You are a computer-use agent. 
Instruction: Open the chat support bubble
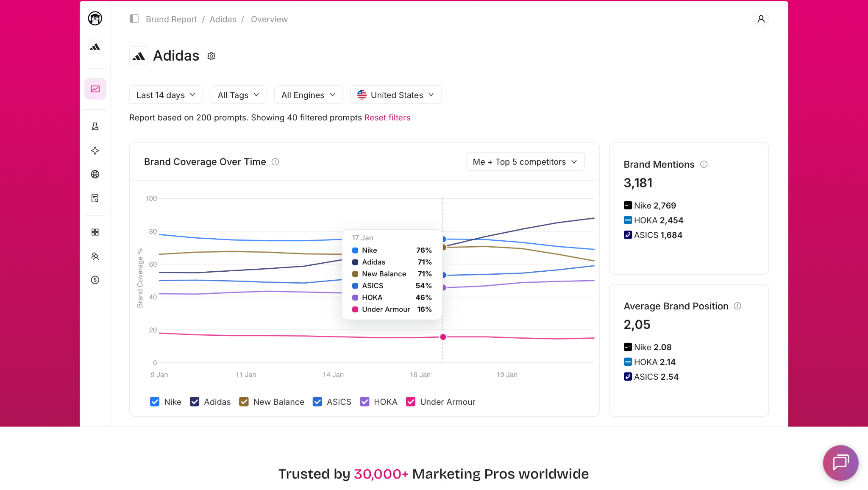tap(840, 462)
